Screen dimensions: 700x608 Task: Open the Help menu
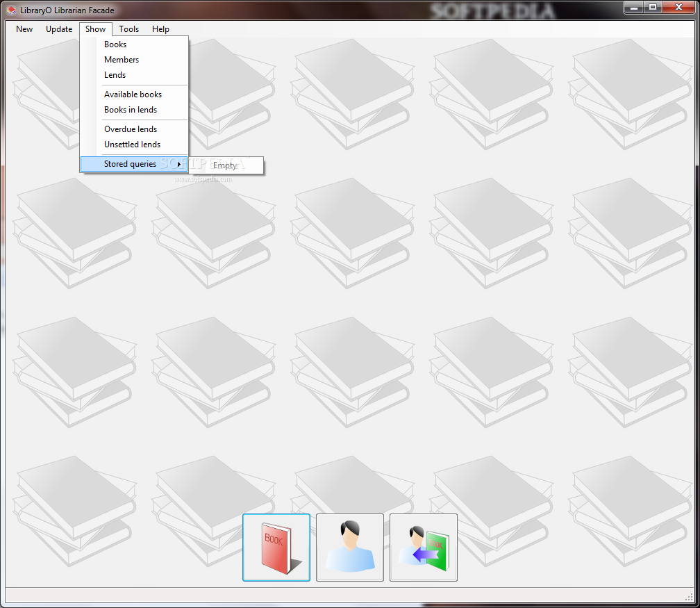pos(160,29)
